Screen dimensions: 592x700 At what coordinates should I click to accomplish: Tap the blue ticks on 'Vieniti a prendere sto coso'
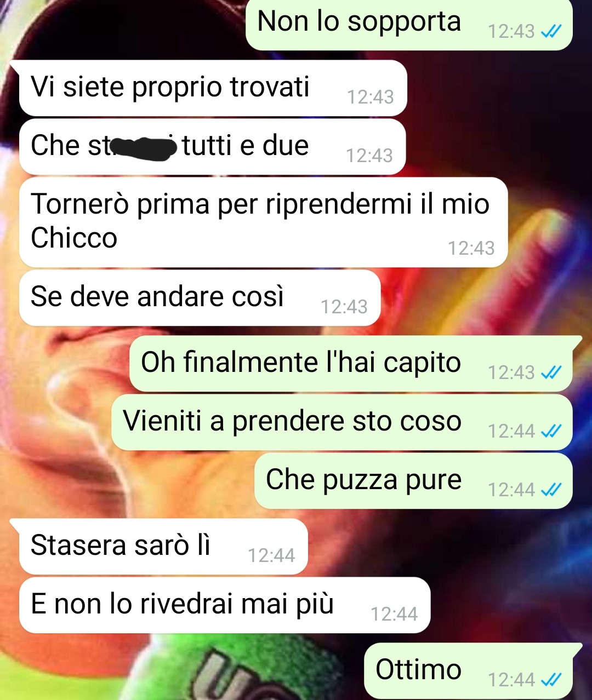point(551,432)
